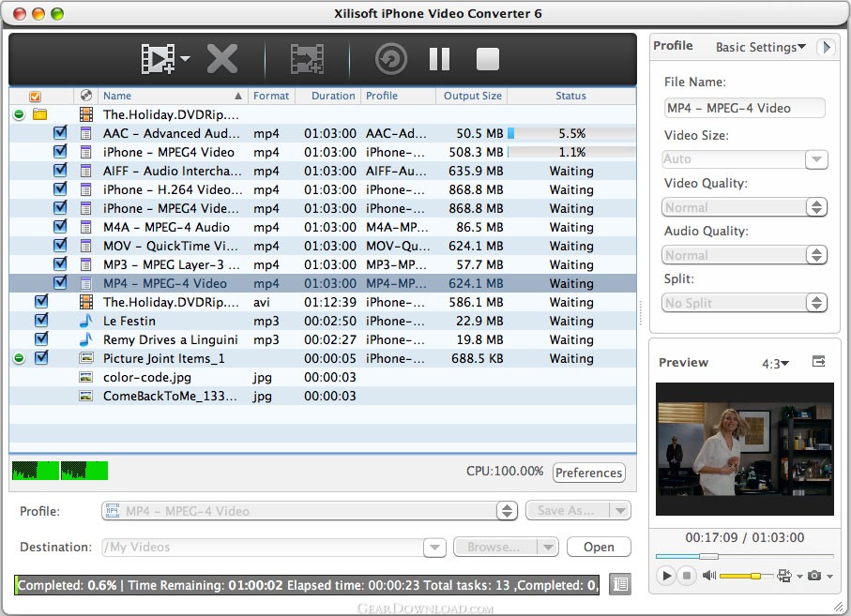Click the Add File toolbar icon
The height and width of the screenshot is (616, 851).
click(158, 58)
